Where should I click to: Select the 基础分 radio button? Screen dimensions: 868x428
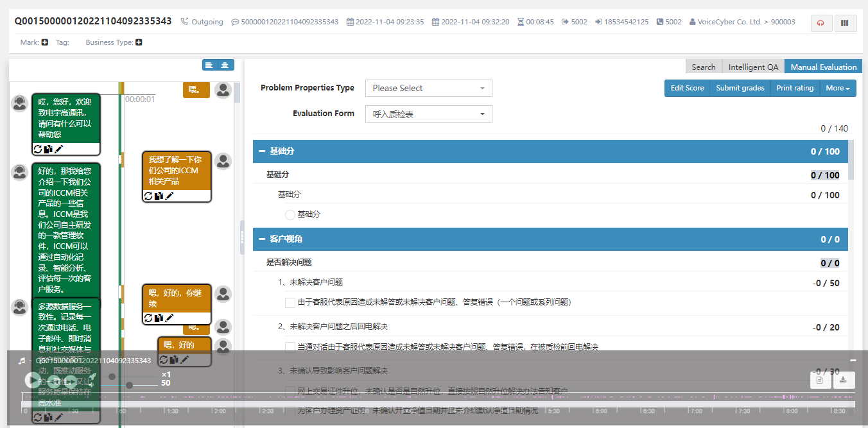coord(290,214)
